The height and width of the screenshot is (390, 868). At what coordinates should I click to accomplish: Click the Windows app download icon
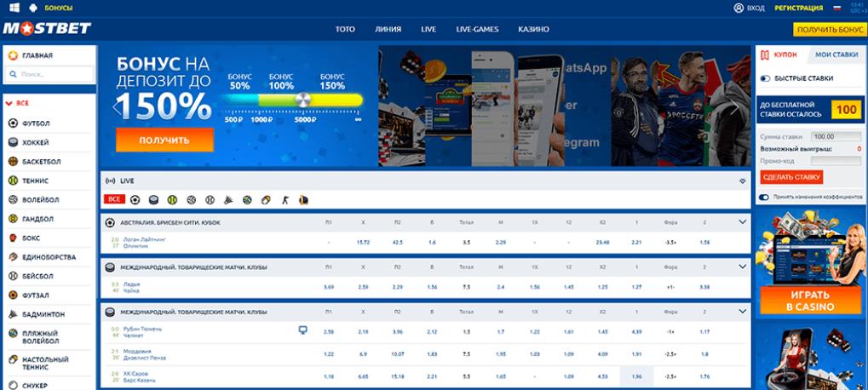[12, 8]
